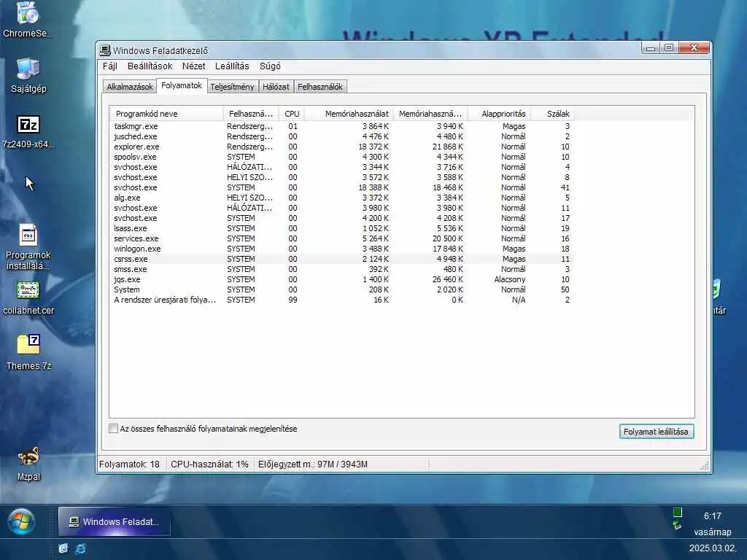Click the Show Desktop quick launch icon
Viewport: 747px width, 560px height.
coord(63,548)
